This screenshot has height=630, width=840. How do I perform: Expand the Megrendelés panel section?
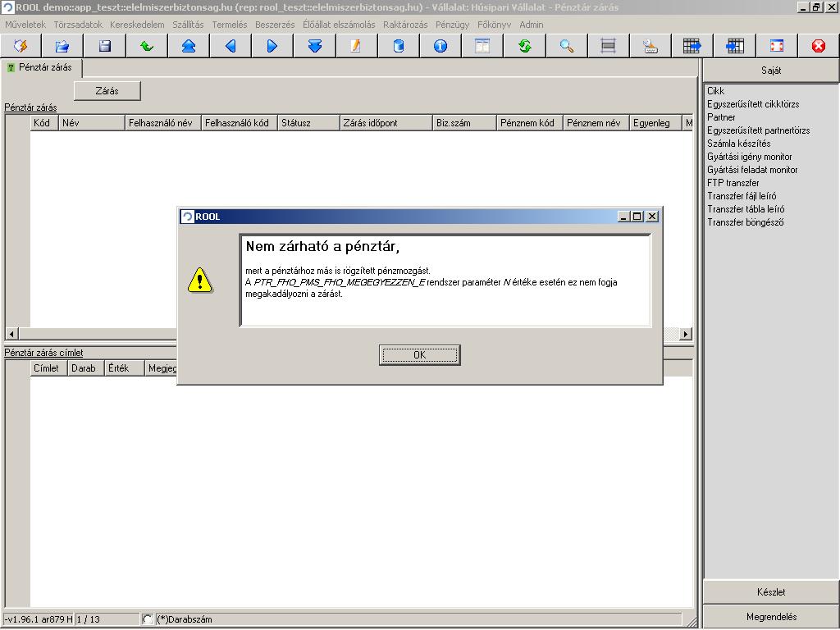tap(770, 616)
